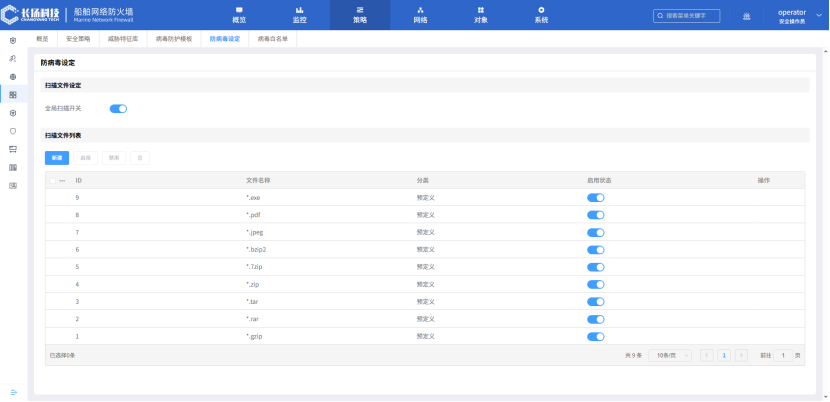Disable scanning for the *.exe file row
This screenshot has height=402, width=830.
(x=596, y=198)
